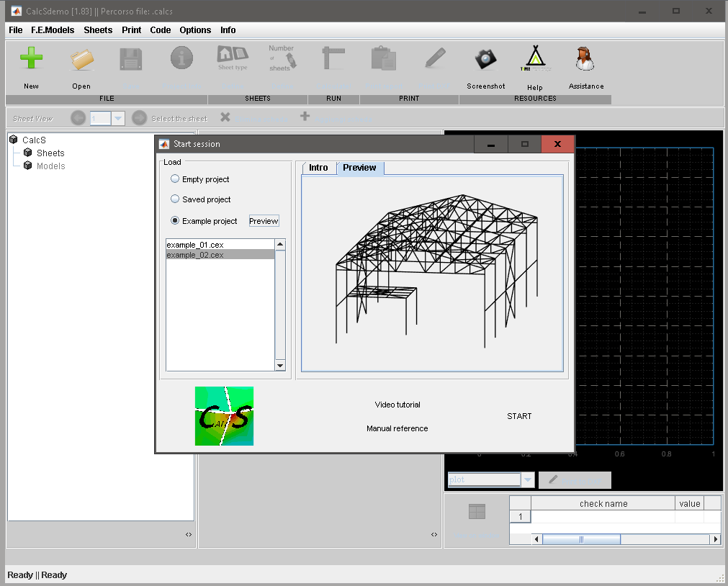
Task: Click the X delete icon in Sheet View bar
Action: pos(225,117)
